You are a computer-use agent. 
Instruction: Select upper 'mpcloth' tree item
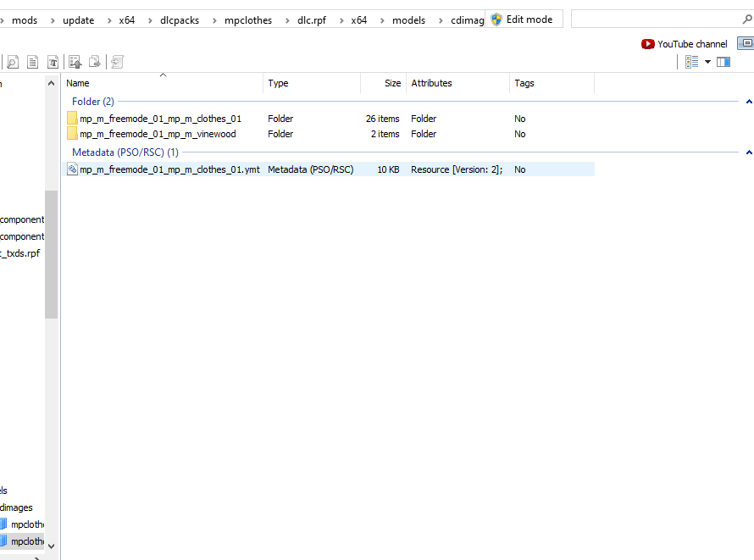[x=22, y=524]
